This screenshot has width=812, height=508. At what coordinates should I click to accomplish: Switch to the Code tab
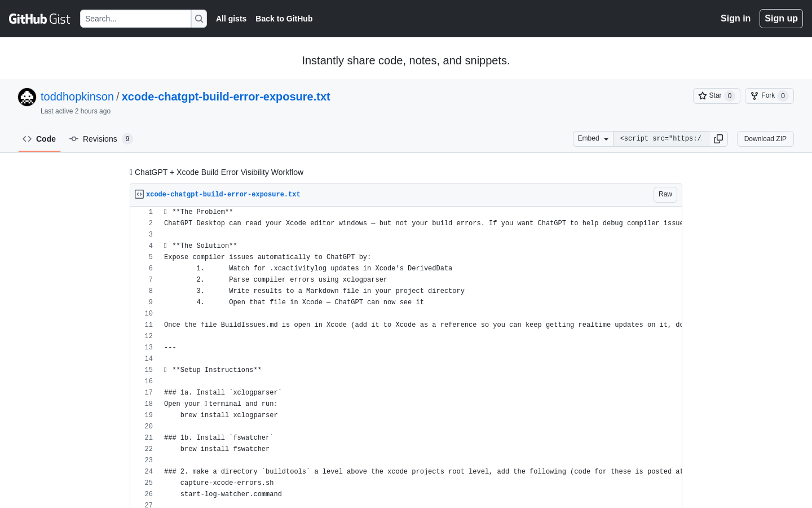(x=39, y=139)
